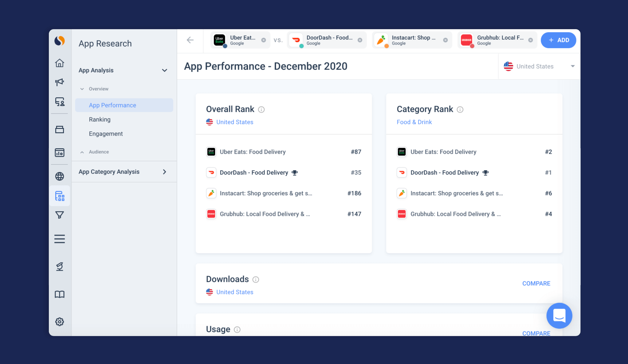Screen dimensions: 628x364
Task: Select App Performance menu item
Action: (124, 105)
